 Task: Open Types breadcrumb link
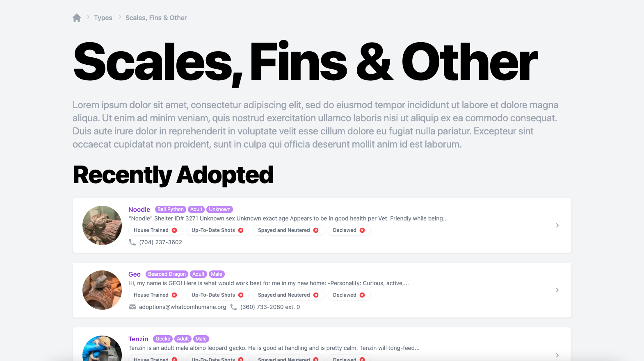103,18
